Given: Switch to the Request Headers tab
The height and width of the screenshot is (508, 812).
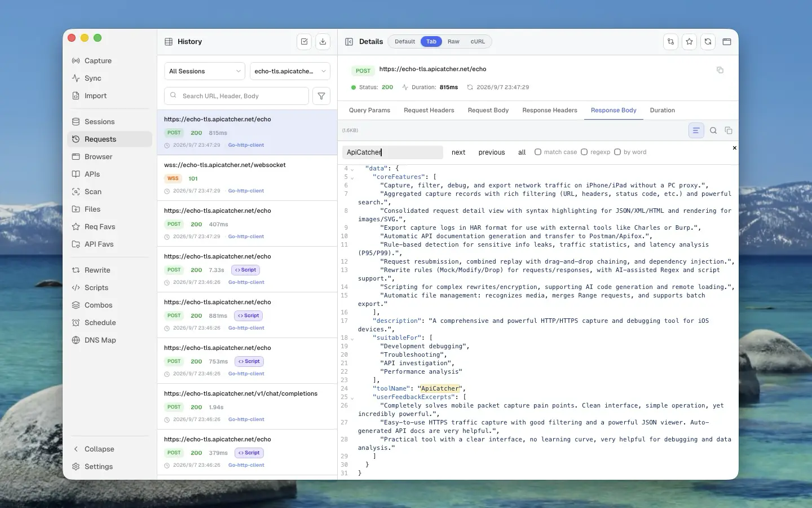Looking at the screenshot, I should (429, 110).
